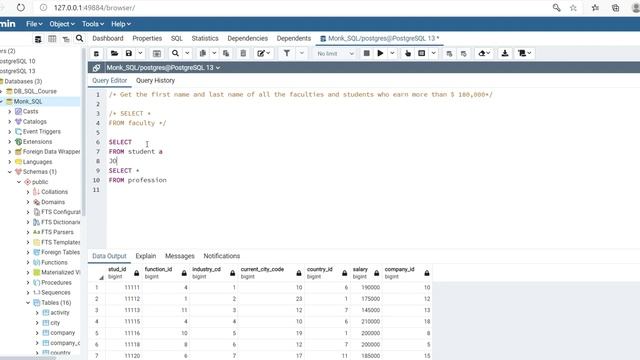
Task: Click the leftmost query toolbar database icon
Action: [96, 53]
